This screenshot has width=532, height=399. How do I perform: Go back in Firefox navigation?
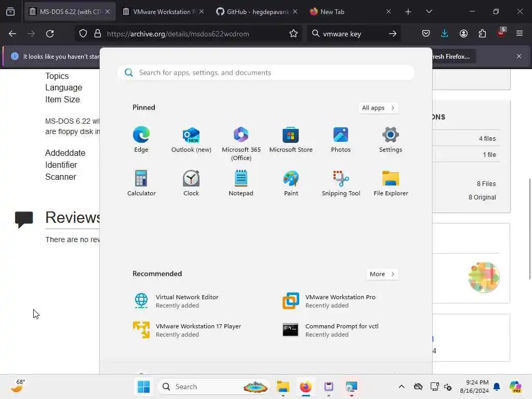pos(12,34)
